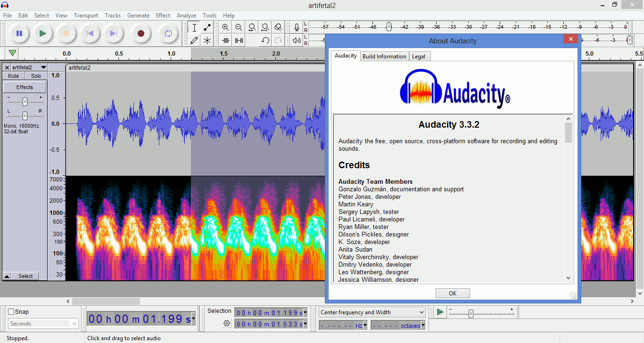Viewport: 644px width, 343px height.
Task: Adjust the track pan L/R slider
Action: pos(25,115)
